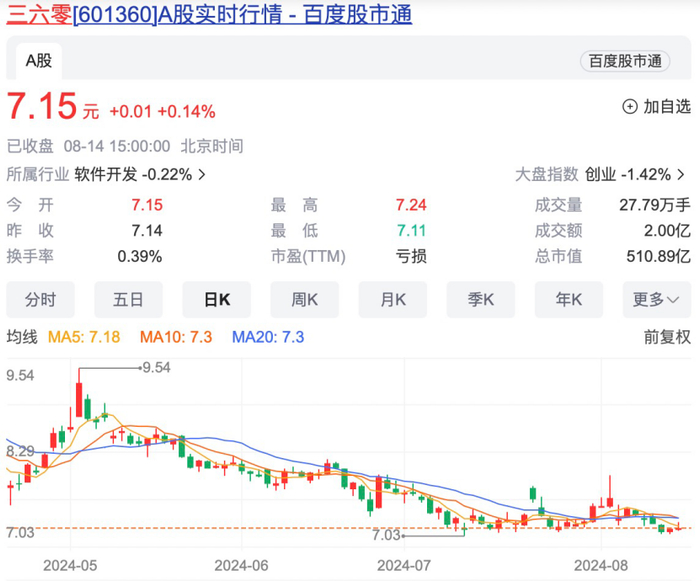Click the 9.54 high-price candlestick marker
Viewport: 700px width, 581px height.
(156, 368)
